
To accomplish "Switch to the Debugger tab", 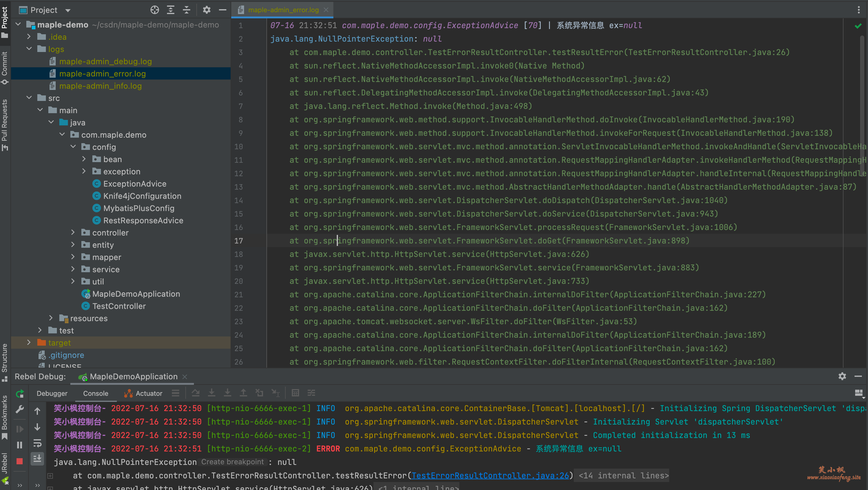I will pyautogui.click(x=52, y=393).
